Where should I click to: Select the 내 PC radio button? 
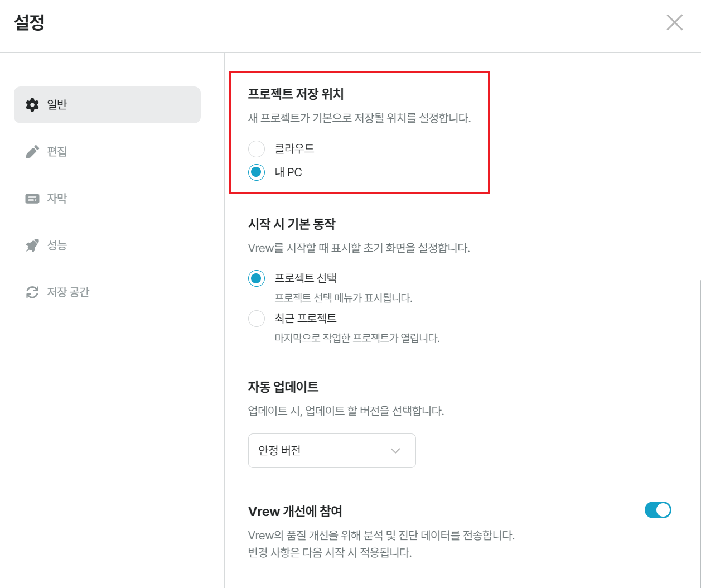click(257, 172)
